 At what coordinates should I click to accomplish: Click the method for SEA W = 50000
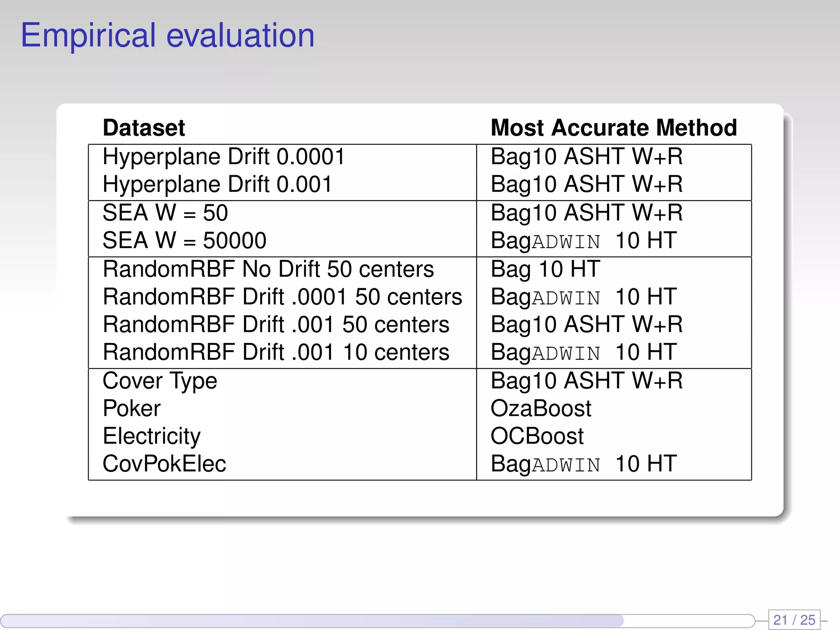pyautogui.click(x=584, y=241)
